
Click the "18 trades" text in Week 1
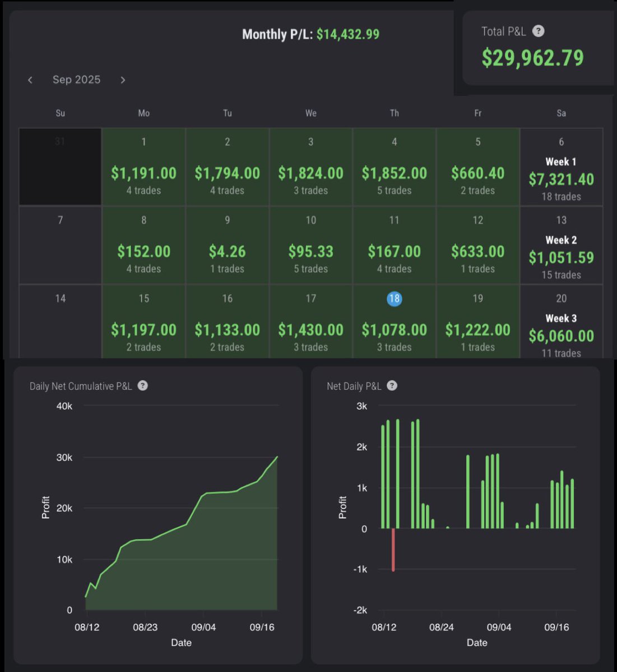pyautogui.click(x=561, y=197)
